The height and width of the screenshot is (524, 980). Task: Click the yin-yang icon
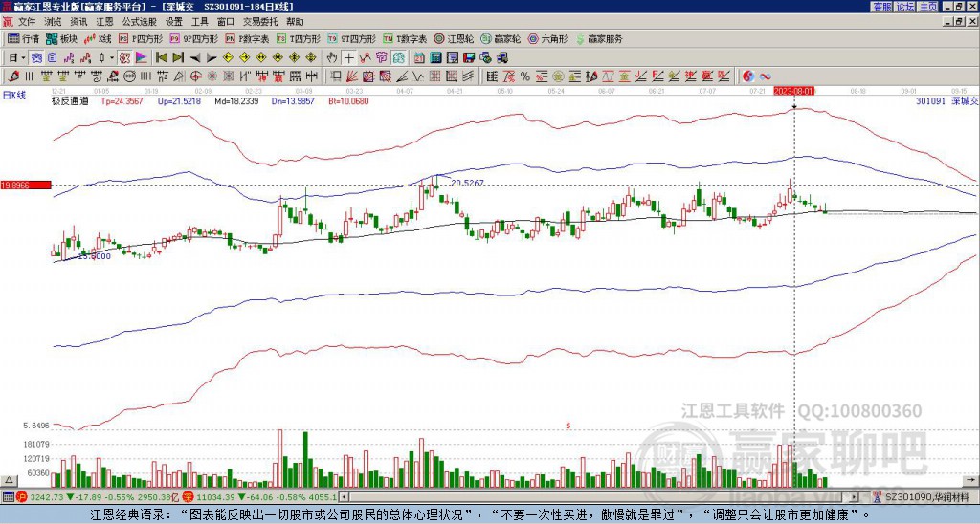point(748,76)
